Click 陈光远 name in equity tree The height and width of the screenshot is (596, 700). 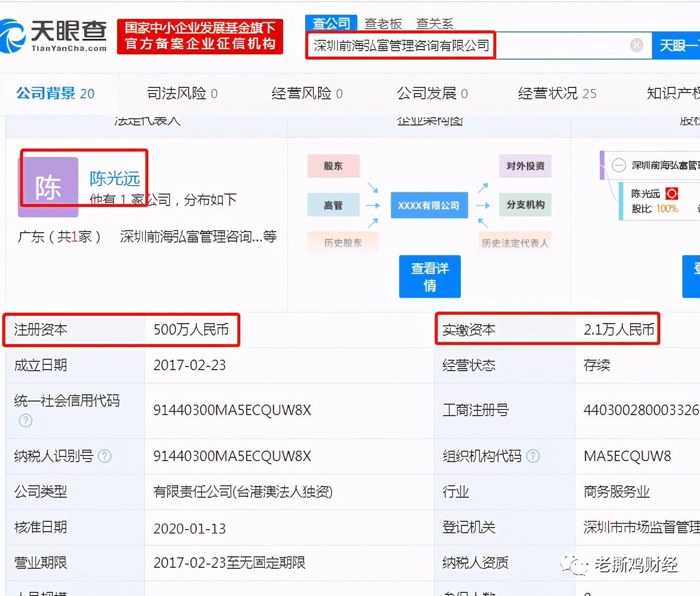pos(646,193)
